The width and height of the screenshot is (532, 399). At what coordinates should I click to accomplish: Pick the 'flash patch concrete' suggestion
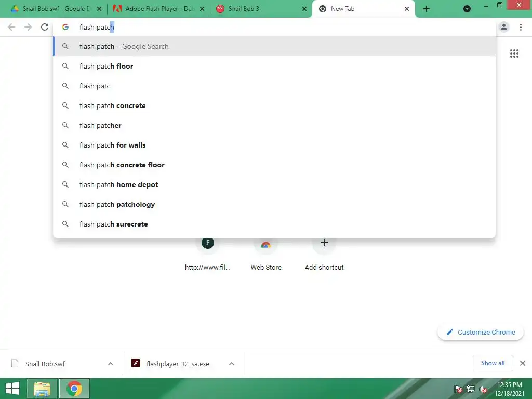click(x=274, y=105)
